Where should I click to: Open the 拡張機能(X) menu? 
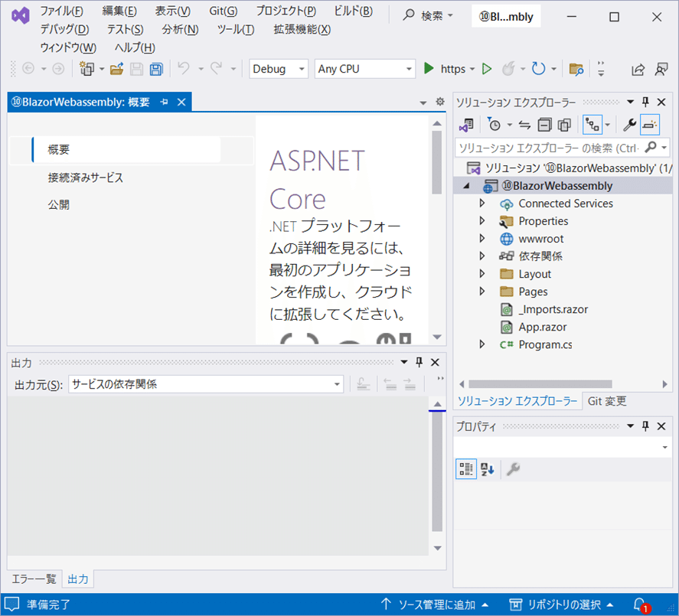pos(302,29)
